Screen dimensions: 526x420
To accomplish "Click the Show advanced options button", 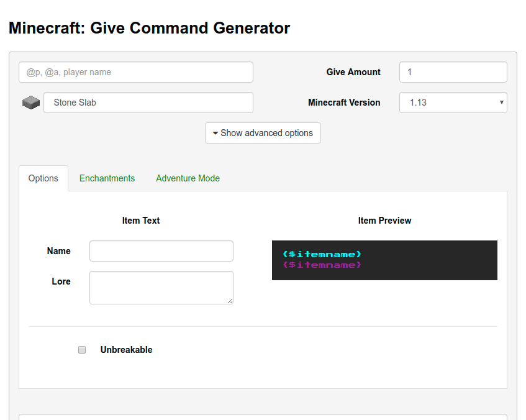I will [x=262, y=133].
